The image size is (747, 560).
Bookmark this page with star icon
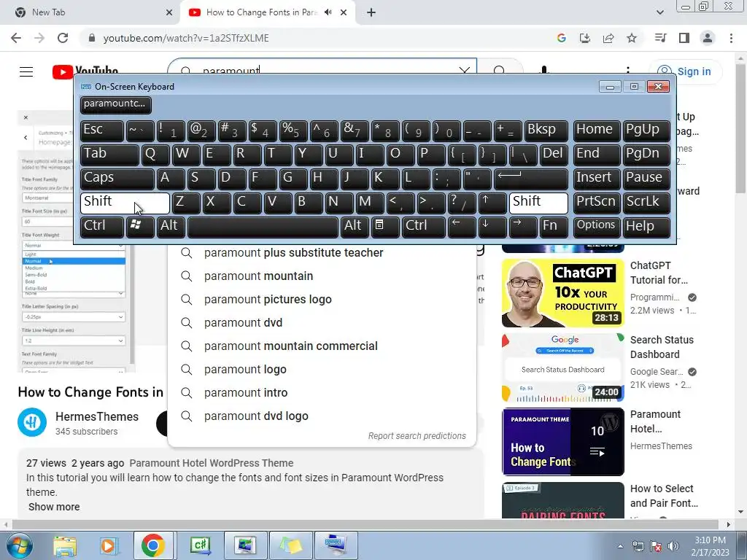pyautogui.click(x=632, y=38)
